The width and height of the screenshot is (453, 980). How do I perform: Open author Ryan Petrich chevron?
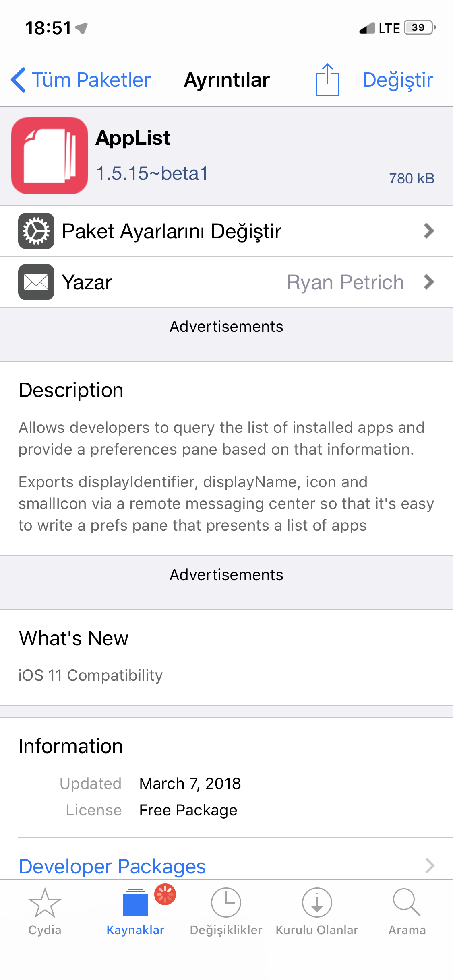429,282
